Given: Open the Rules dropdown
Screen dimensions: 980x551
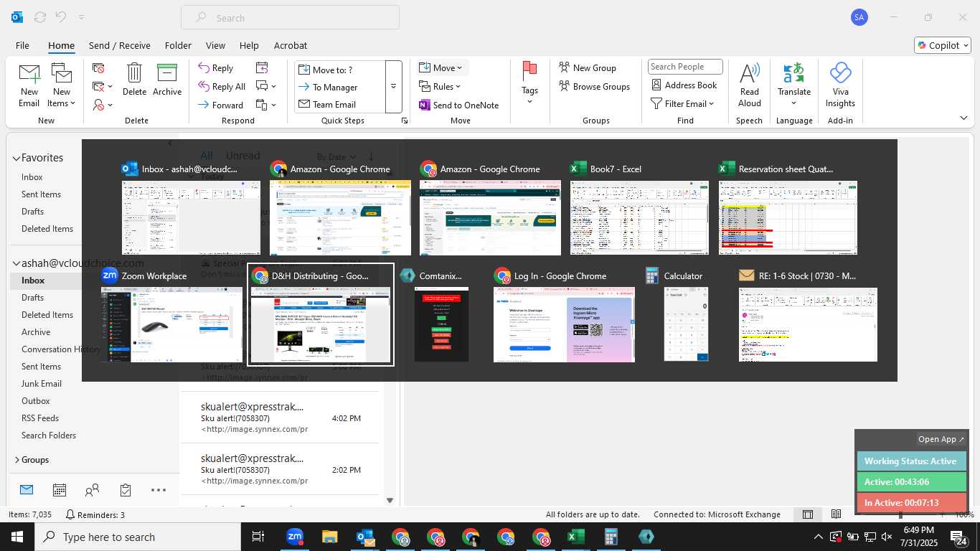Looking at the screenshot, I should 441,86.
